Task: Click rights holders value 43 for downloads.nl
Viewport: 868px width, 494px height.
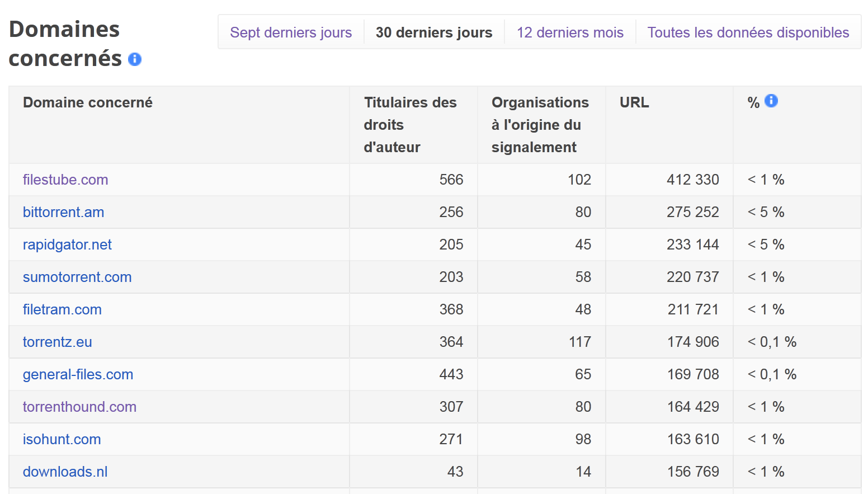Action: [x=455, y=472]
